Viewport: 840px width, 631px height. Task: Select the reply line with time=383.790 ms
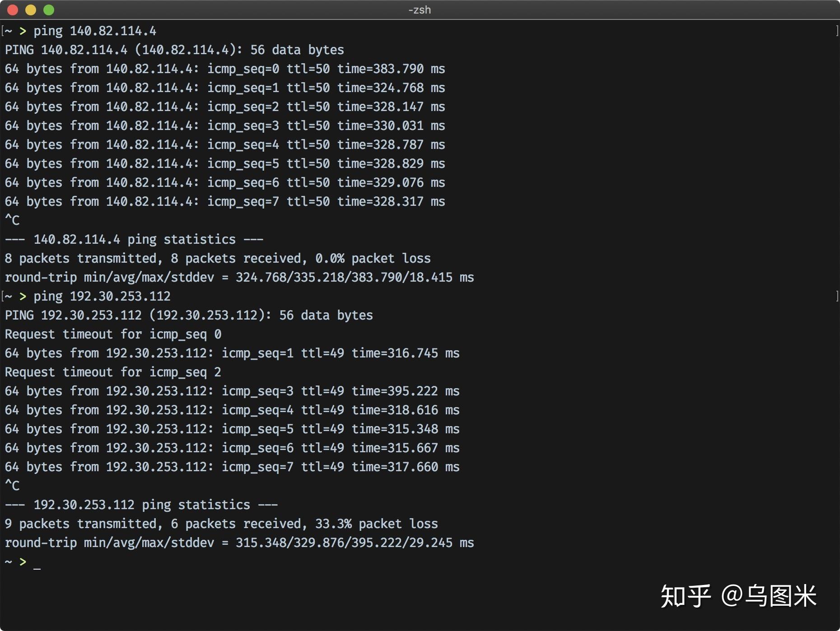pyautogui.click(x=225, y=69)
